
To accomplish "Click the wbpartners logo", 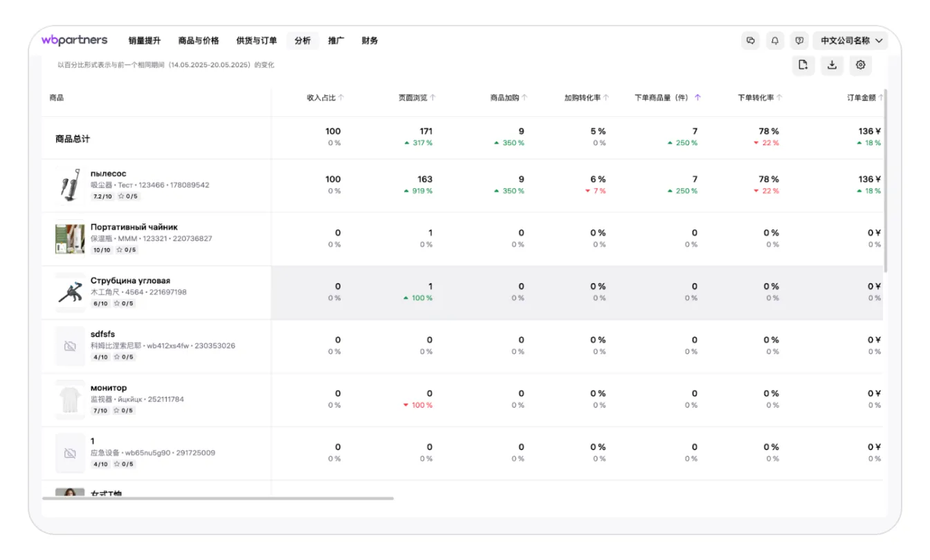I will click(x=74, y=40).
